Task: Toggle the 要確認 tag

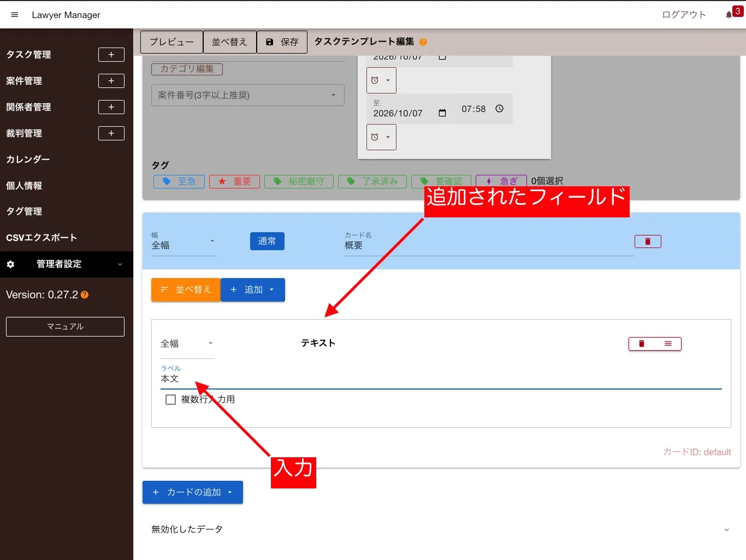Action: (441, 181)
